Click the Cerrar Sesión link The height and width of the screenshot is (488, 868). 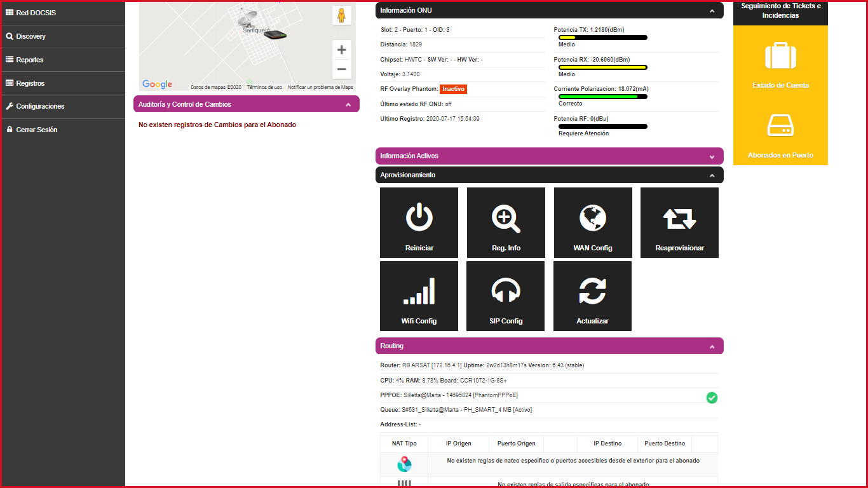pyautogui.click(x=36, y=130)
